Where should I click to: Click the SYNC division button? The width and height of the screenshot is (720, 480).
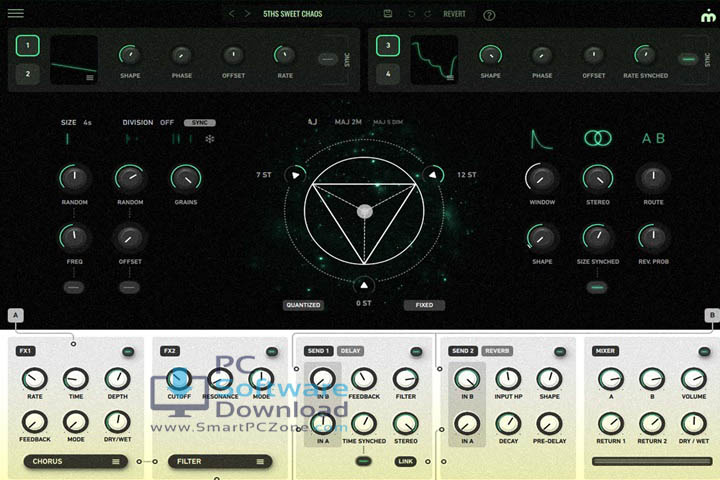click(x=200, y=123)
